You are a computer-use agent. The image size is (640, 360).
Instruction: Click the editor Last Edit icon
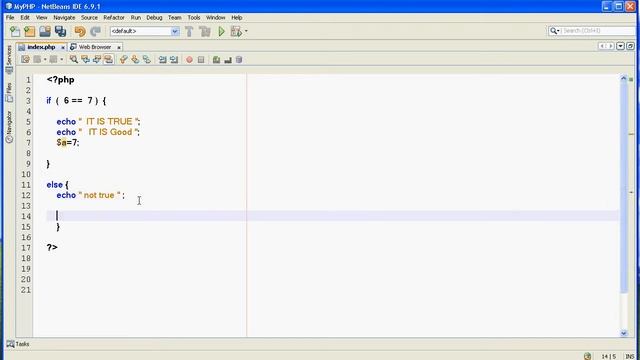[25, 60]
